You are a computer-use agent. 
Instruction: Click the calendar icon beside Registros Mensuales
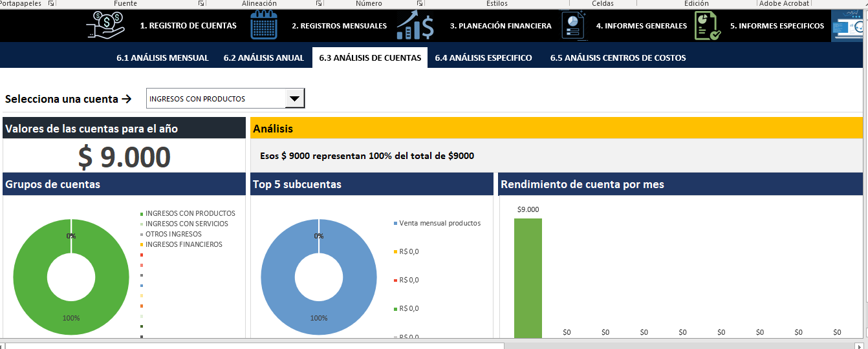264,25
